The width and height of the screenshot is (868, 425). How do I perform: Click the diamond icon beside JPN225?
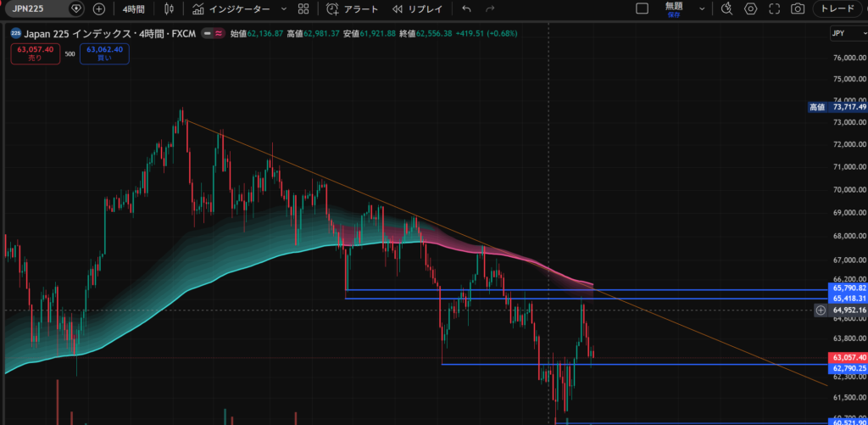76,8
